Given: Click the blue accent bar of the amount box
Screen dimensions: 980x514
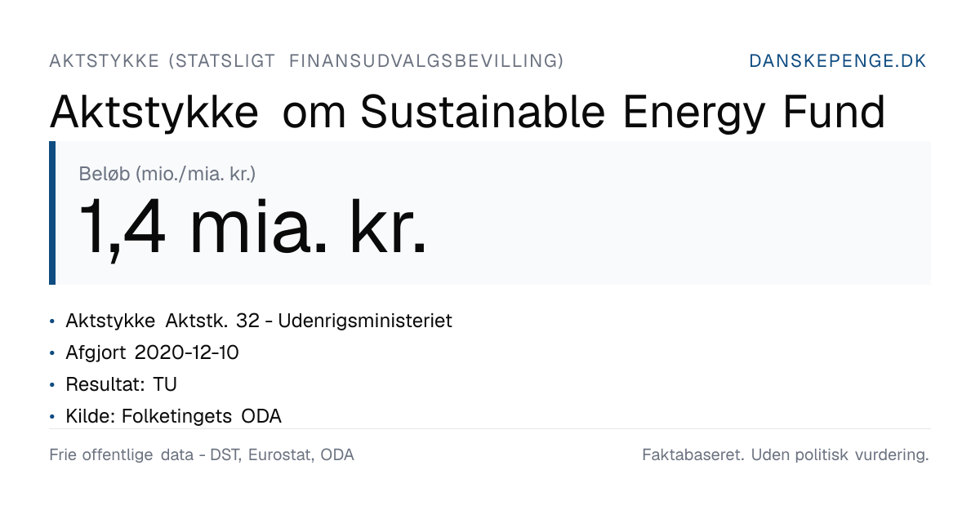Looking at the screenshot, I should [52, 213].
